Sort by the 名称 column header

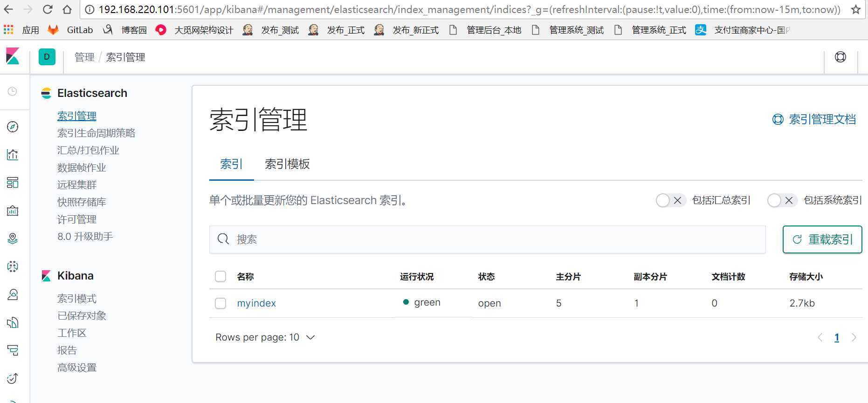coord(245,277)
